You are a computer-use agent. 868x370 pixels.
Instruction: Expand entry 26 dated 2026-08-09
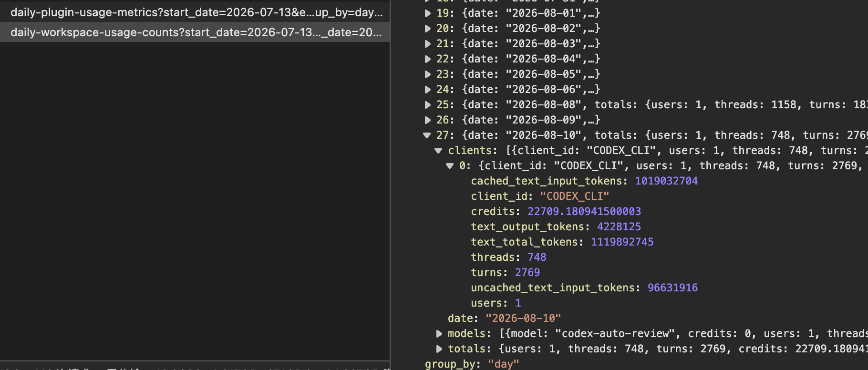click(x=428, y=120)
